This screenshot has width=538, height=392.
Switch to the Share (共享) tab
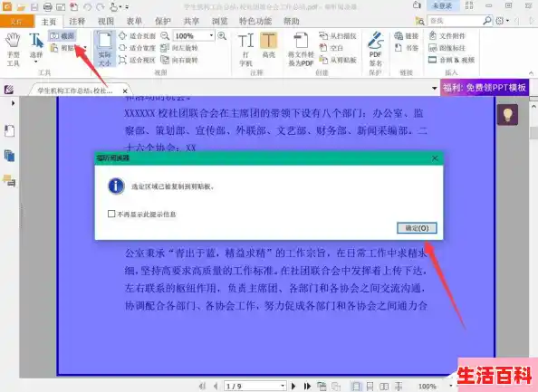[191, 21]
